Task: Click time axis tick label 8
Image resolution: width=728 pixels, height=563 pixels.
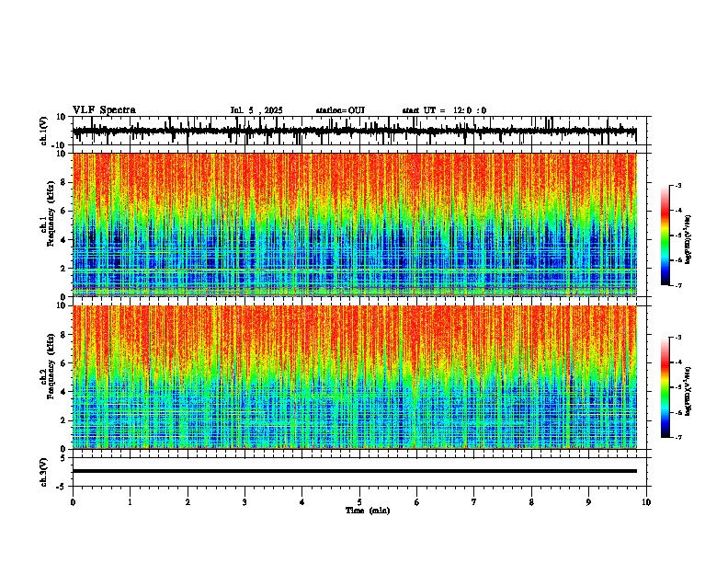Action: [531, 502]
